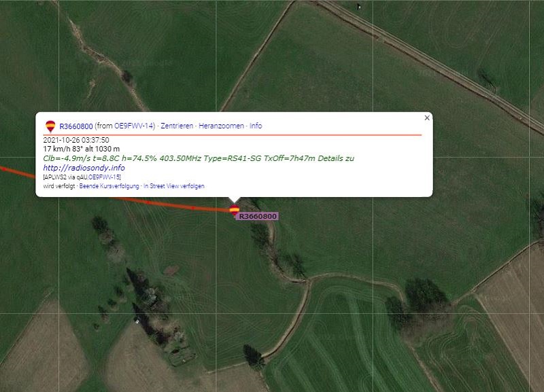Image resolution: width=544 pixels, height=392 pixels.
Task: Close the R3660800 info popup
Action: [x=427, y=118]
